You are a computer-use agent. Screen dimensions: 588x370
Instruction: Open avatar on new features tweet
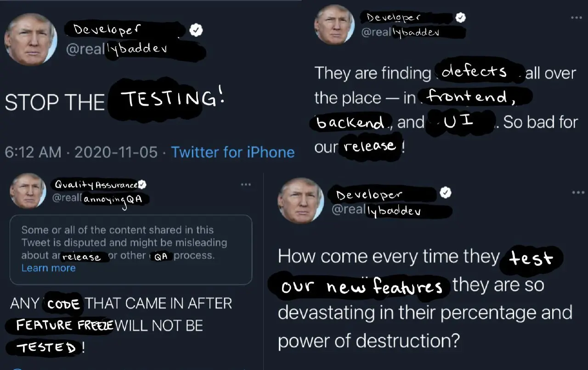coord(301,201)
